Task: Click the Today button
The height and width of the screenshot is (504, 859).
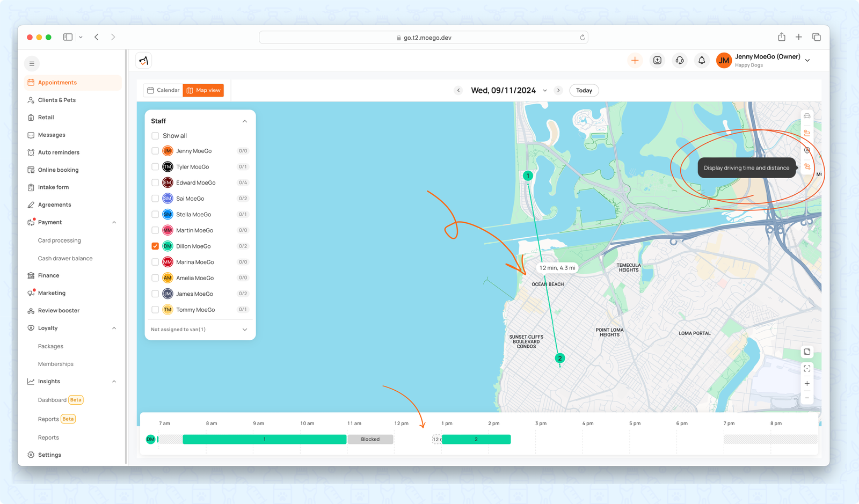Action: (584, 90)
